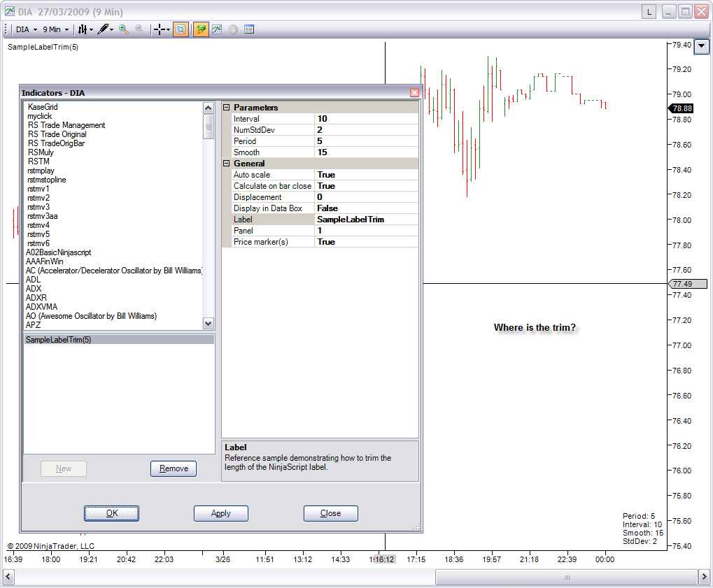The width and height of the screenshot is (713, 588).
Task: Toggle Display in Data Box value
Action: [366, 208]
